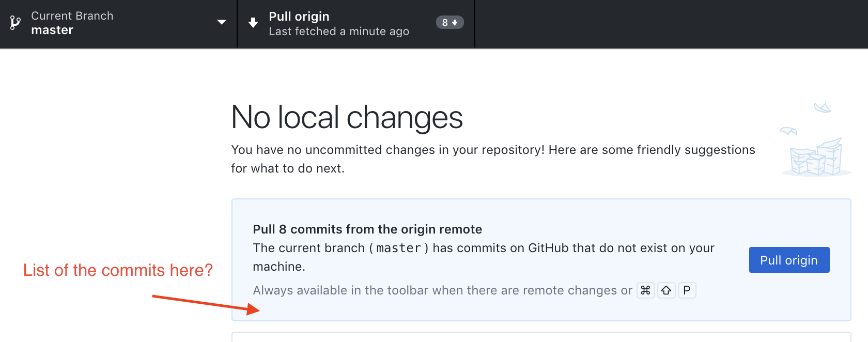Click the master branch name in the description

tap(398, 248)
